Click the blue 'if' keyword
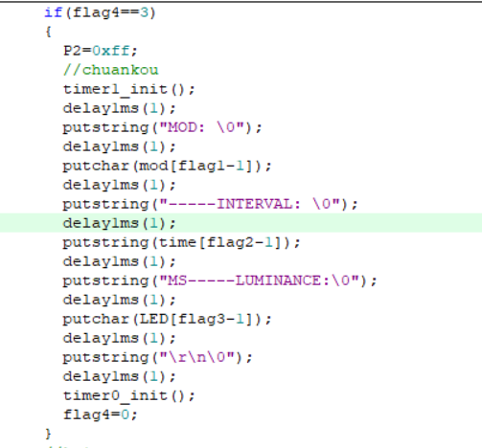 pos(53,12)
